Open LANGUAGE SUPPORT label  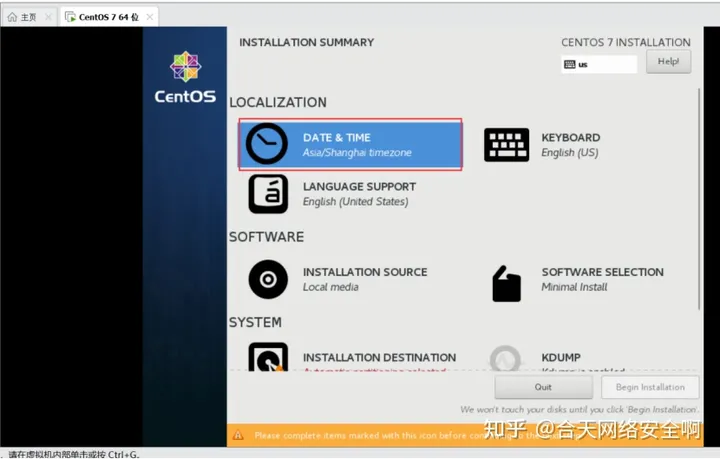359,187
